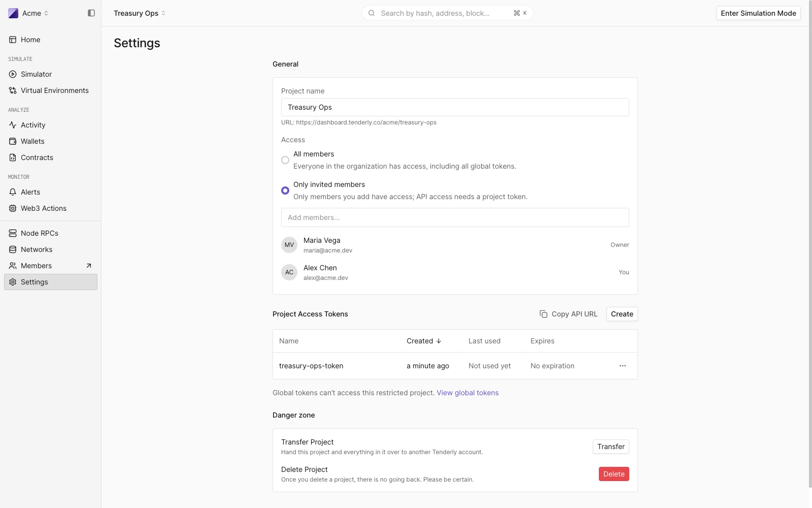The image size is (812, 508).
Task: Click the Alerts bell icon
Action: click(13, 192)
